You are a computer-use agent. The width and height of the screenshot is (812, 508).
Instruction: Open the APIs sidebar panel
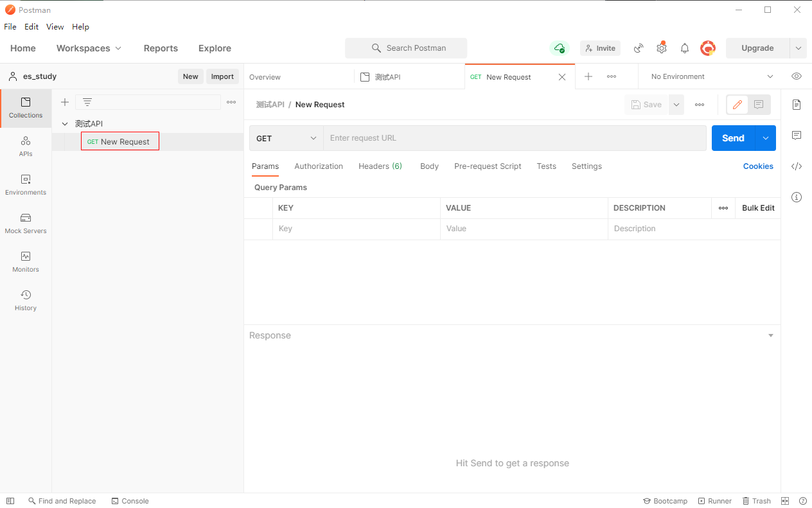(26, 146)
